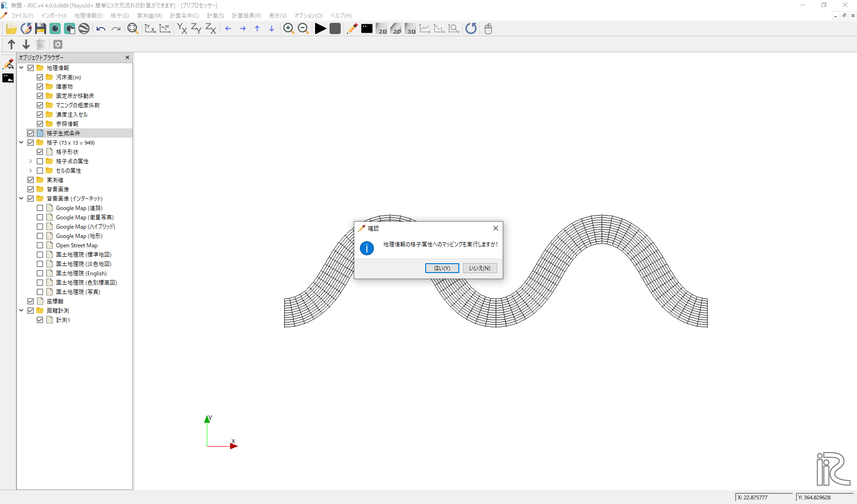Screen dimensions: 857x504
Task: Move view left with blue arrow
Action: coord(228,28)
